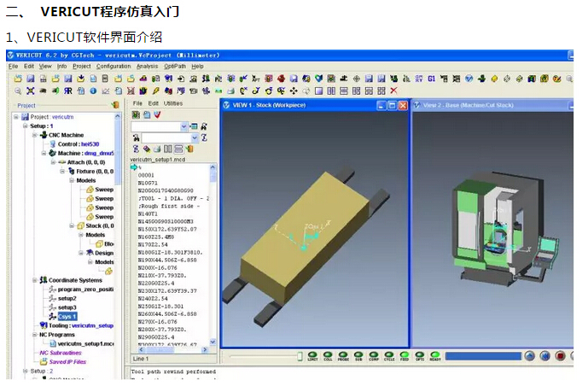Click the FEED status light

[405, 355]
